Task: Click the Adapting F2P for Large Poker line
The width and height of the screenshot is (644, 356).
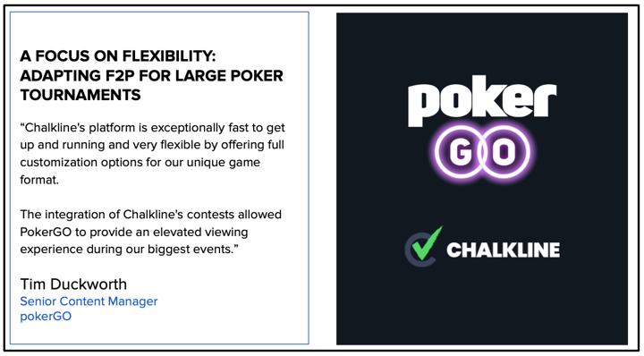Action: coord(151,75)
